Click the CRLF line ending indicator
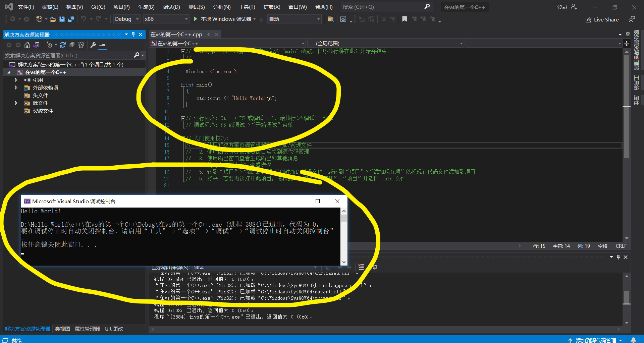Screen dimensions: 644x343 click(621, 246)
